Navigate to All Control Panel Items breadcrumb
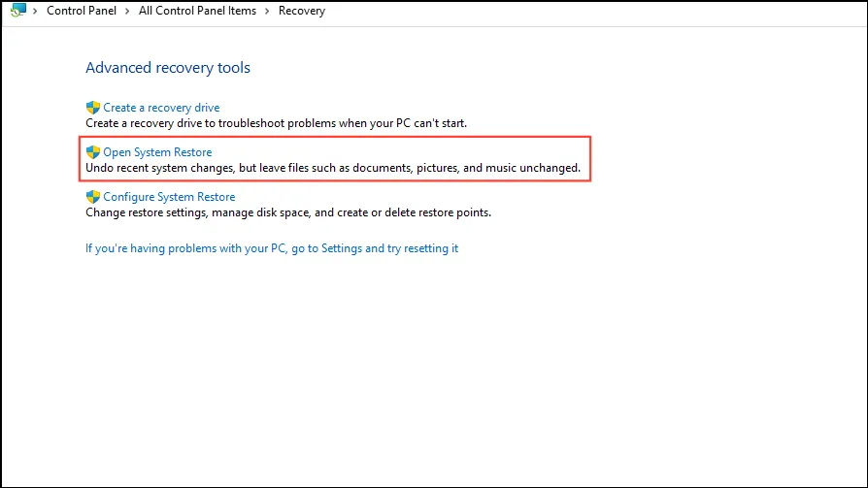 coord(197,12)
